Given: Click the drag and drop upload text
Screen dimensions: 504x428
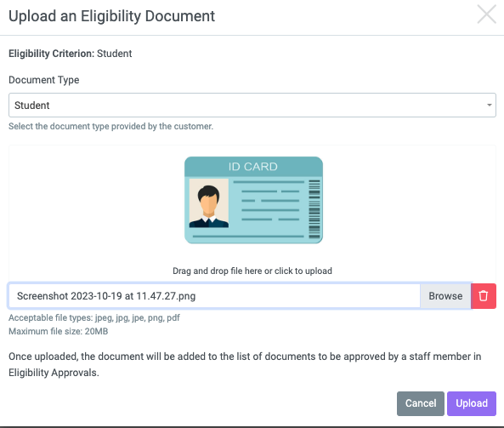Looking at the screenshot, I should click(252, 271).
